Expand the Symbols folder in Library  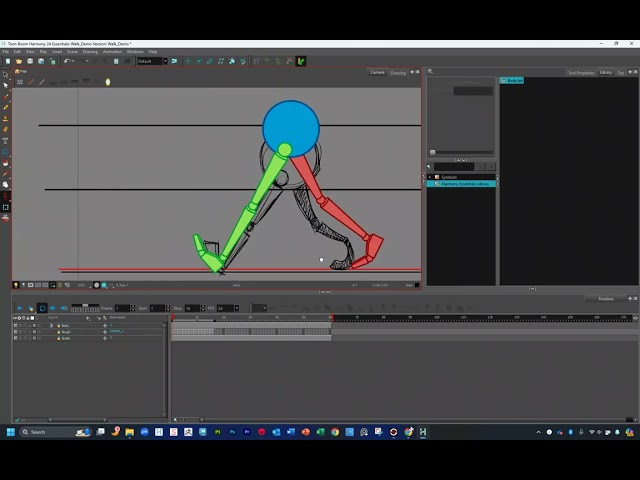(x=430, y=177)
